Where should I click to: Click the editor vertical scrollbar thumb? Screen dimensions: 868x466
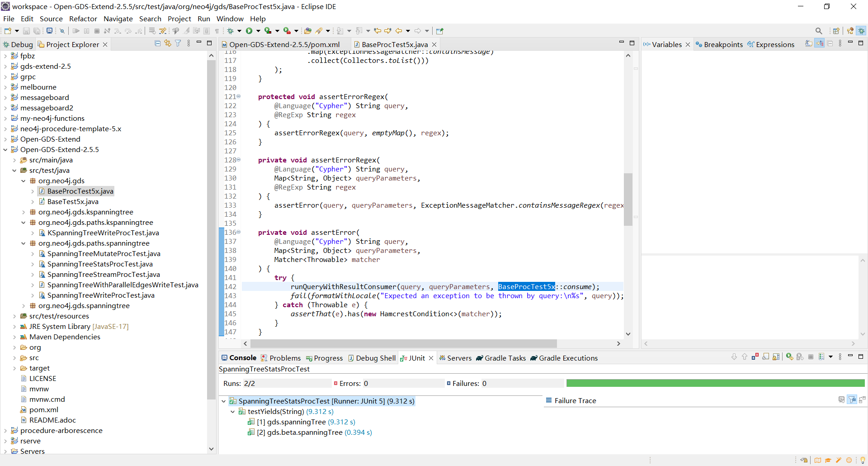pyautogui.click(x=628, y=199)
